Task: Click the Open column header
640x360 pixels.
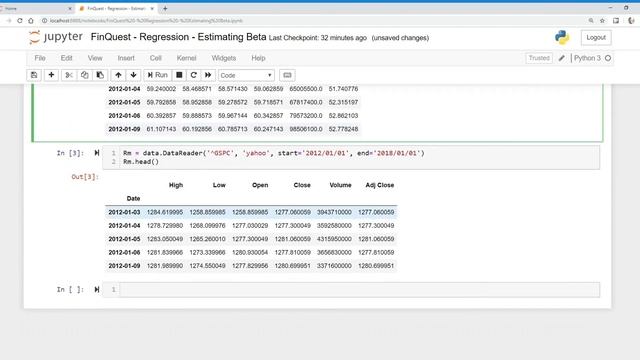Action: point(260,185)
